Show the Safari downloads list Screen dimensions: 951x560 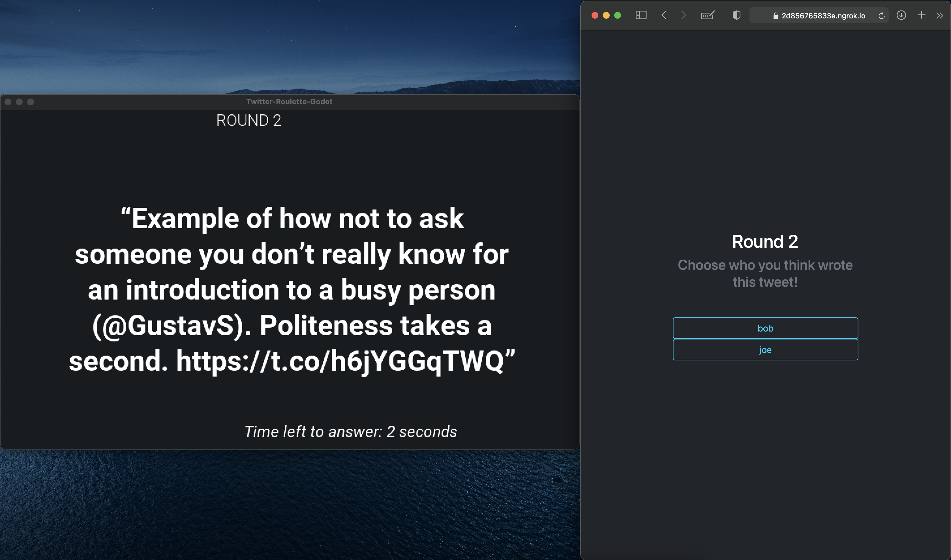(x=901, y=15)
